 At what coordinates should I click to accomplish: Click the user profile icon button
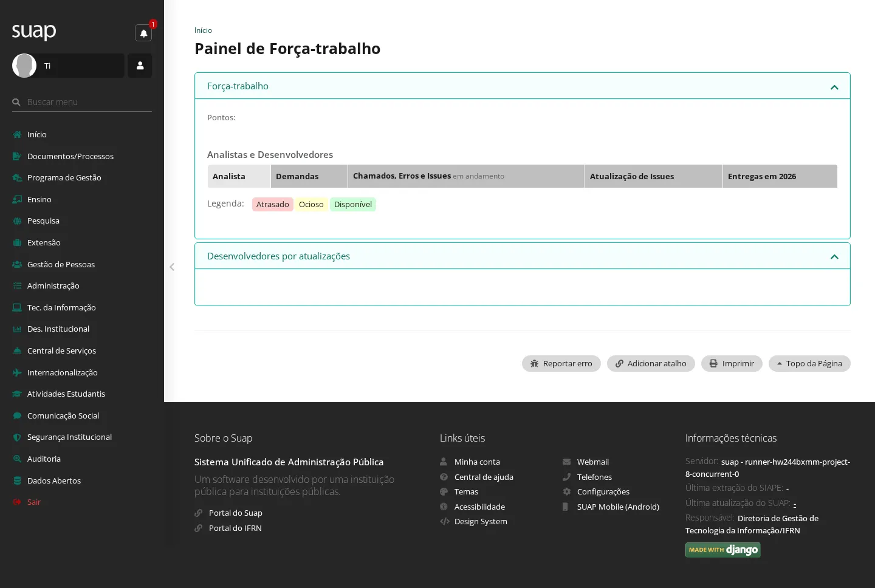[x=140, y=66]
